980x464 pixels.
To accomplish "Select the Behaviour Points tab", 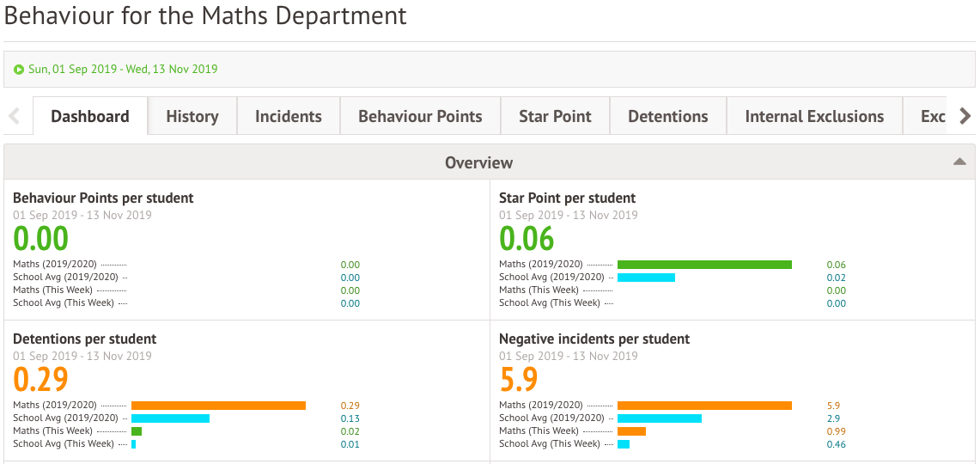I will (420, 116).
